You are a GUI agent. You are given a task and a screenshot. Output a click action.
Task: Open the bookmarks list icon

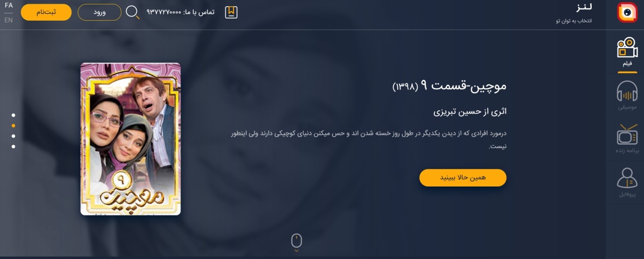coord(231,12)
